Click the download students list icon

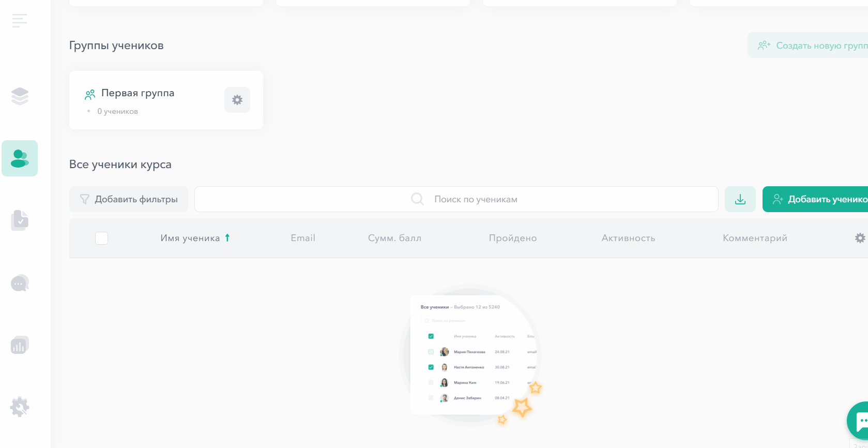coord(740,199)
